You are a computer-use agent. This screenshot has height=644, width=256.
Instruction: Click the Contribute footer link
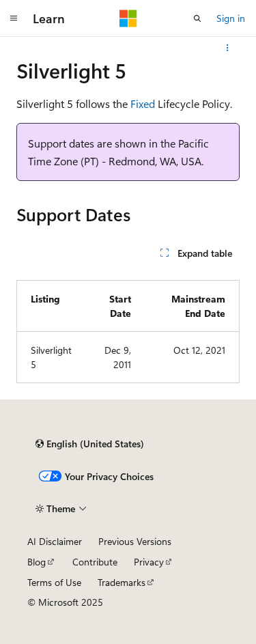[95, 562]
